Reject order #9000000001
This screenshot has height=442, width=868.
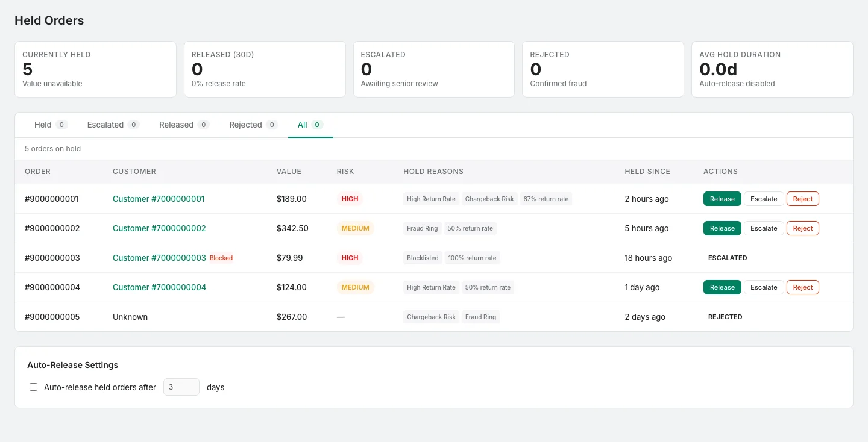[x=802, y=199]
